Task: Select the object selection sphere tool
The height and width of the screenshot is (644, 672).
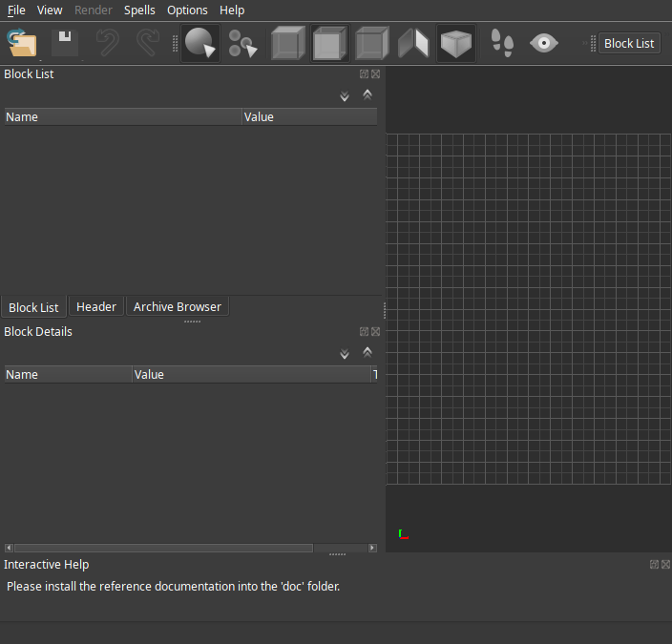Action: tap(200, 43)
